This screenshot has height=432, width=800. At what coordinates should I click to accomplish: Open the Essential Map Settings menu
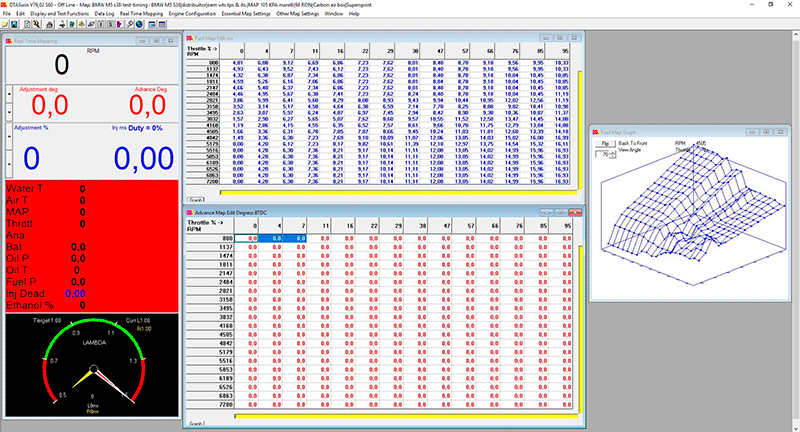pos(246,14)
